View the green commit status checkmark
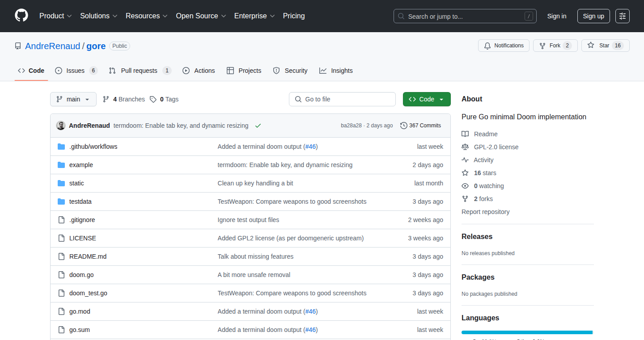This screenshot has height=340, width=644. (258, 126)
